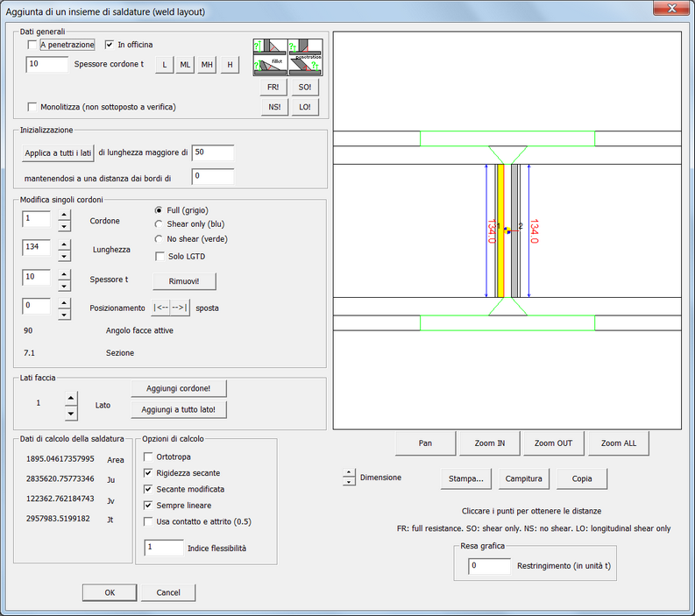Click the penetration weld diagram thumbnail
The height and width of the screenshot is (616, 695).
pos(306,56)
